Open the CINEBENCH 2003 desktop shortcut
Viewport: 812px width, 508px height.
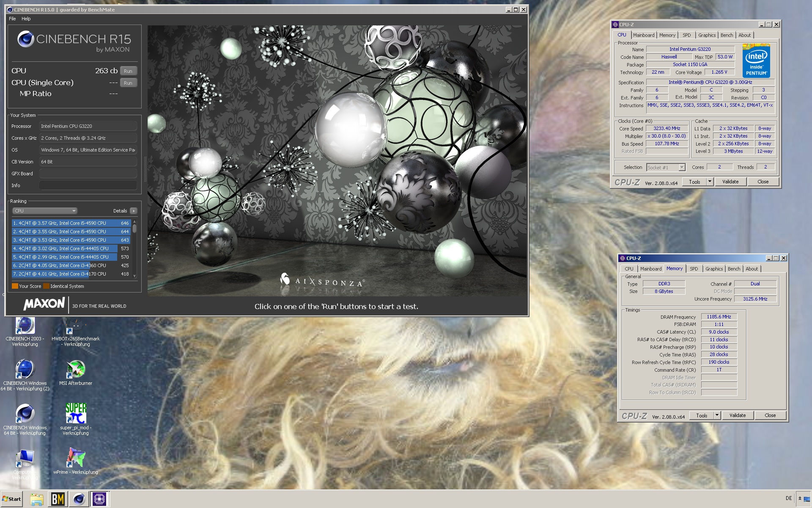tap(25, 331)
